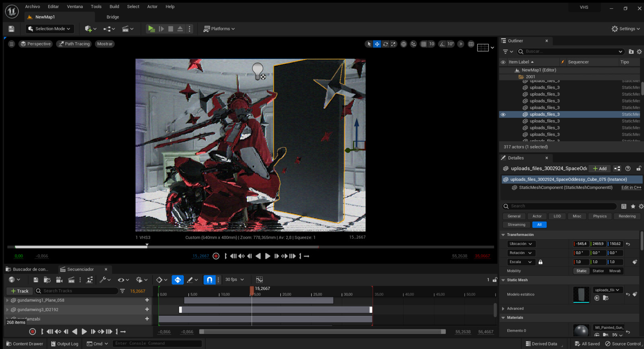
Task: Create a camera in Sequencer toolbar
Action: click(59, 280)
